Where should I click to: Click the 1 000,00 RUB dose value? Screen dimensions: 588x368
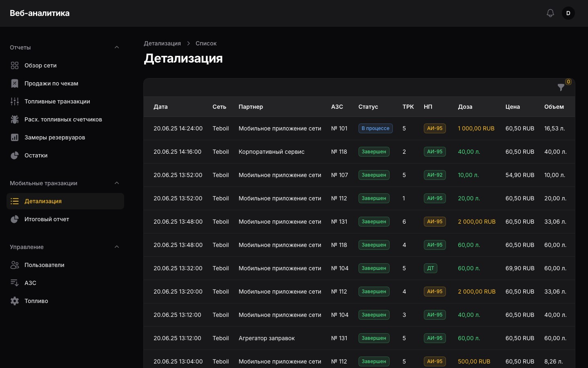[x=476, y=128]
